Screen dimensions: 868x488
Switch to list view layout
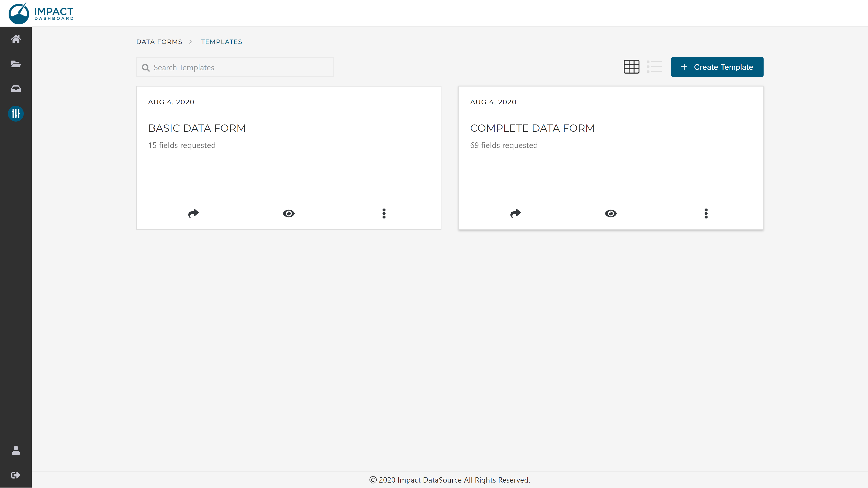[x=654, y=67]
